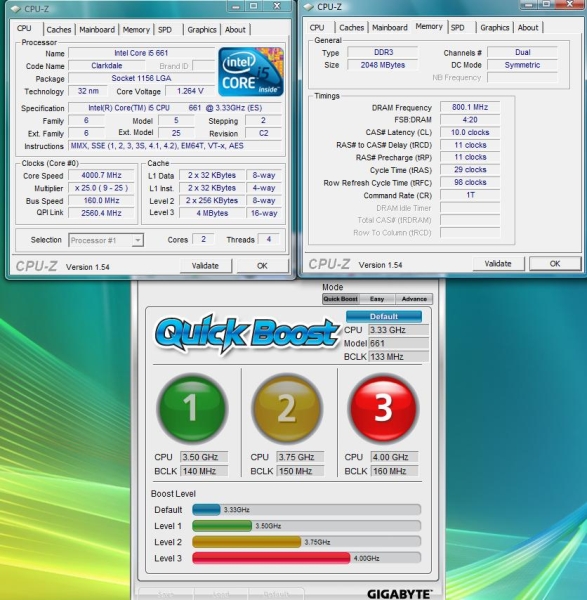The height and width of the screenshot is (600, 587).
Task: Select the Advance mode button
Action: click(414, 299)
